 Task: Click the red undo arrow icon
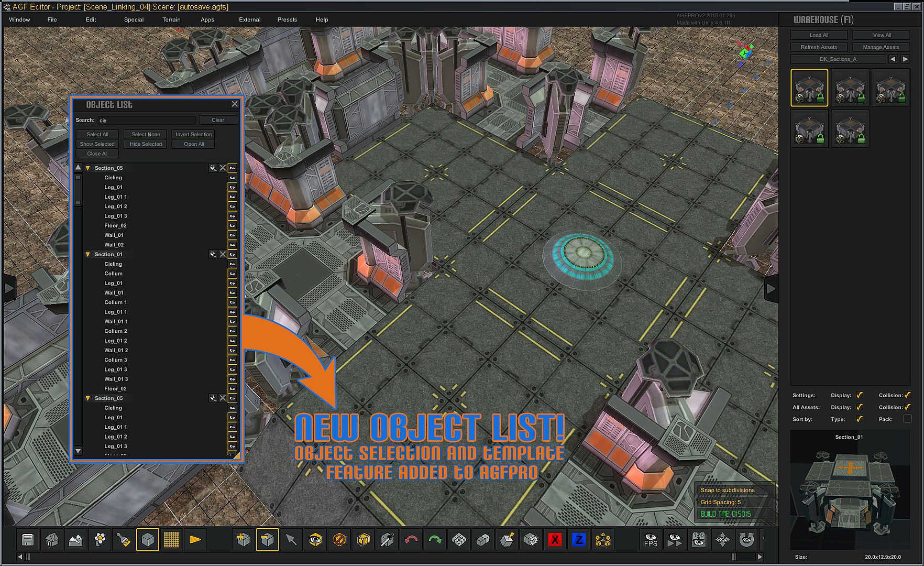[x=411, y=539]
